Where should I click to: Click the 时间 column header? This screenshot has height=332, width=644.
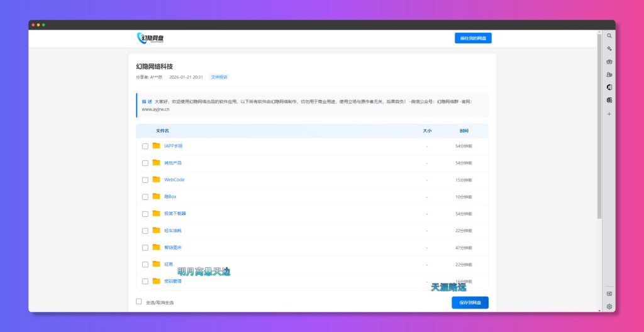click(464, 131)
